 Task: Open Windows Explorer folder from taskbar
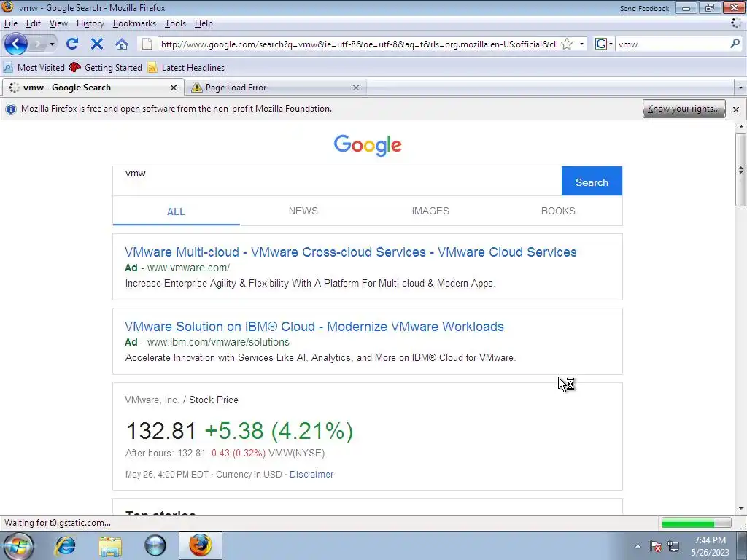tap(110, 545)
